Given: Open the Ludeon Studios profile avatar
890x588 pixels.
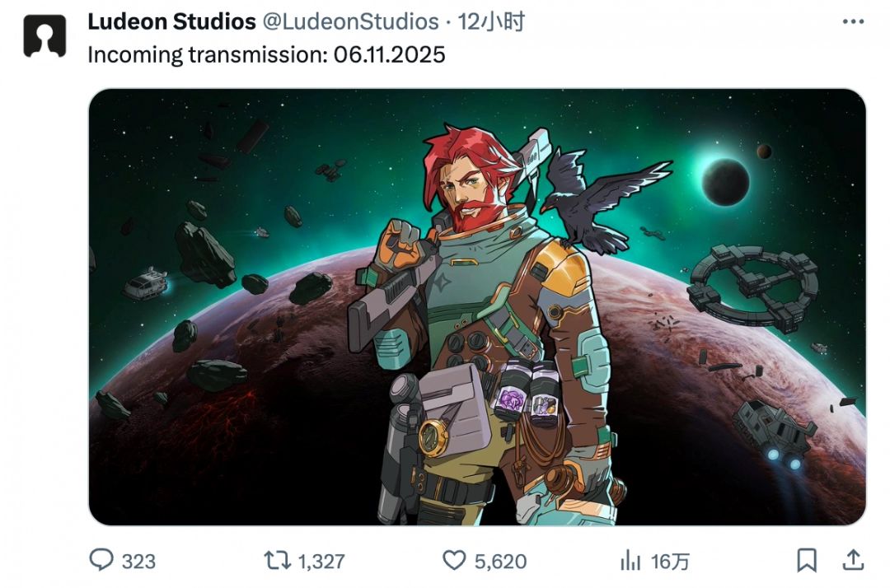Looking at the screenshot, I should pyautogui.click(x=44, y=37).
